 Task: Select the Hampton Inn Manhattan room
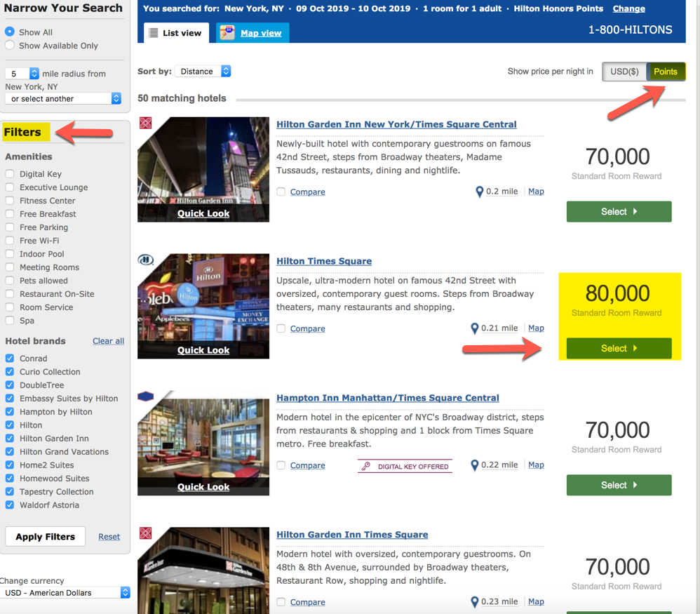619,484
